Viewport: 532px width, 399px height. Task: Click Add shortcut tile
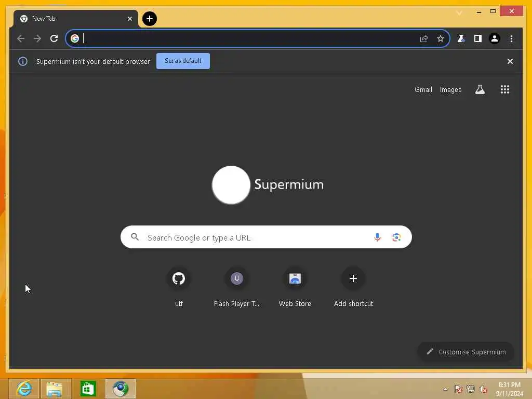353,287
